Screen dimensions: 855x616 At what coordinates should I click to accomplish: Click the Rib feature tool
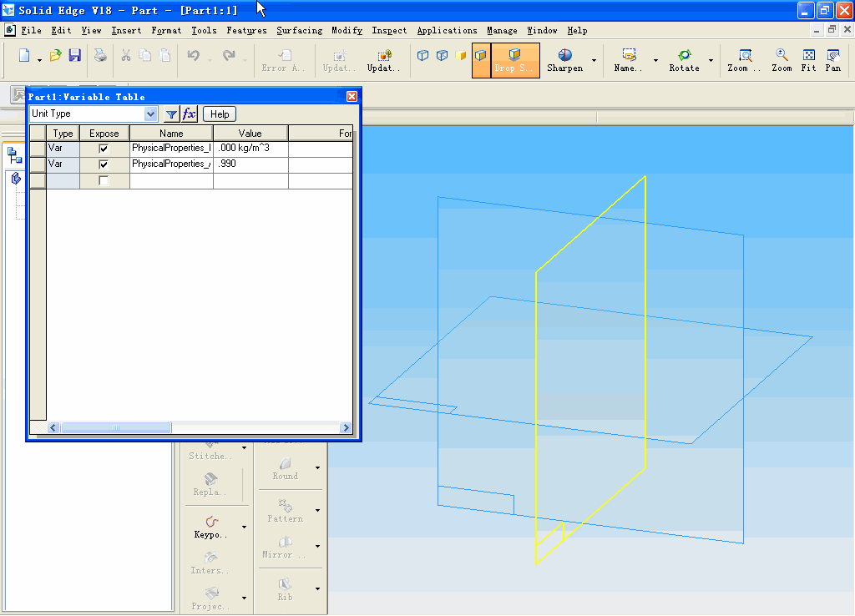click(286, 590)
